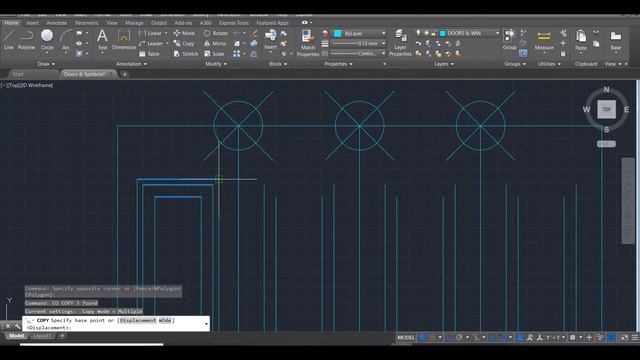Expand the Draw panel

(46, 64)
